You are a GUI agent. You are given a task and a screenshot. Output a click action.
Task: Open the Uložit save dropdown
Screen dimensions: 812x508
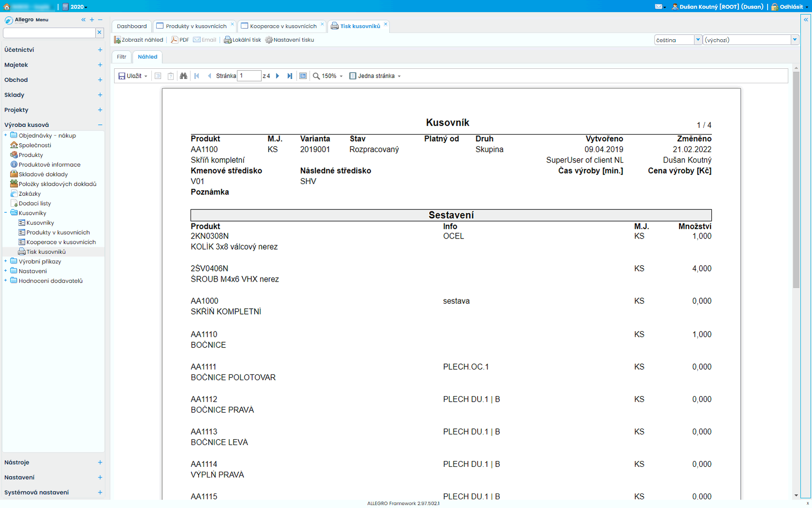[x=133, y=76]
